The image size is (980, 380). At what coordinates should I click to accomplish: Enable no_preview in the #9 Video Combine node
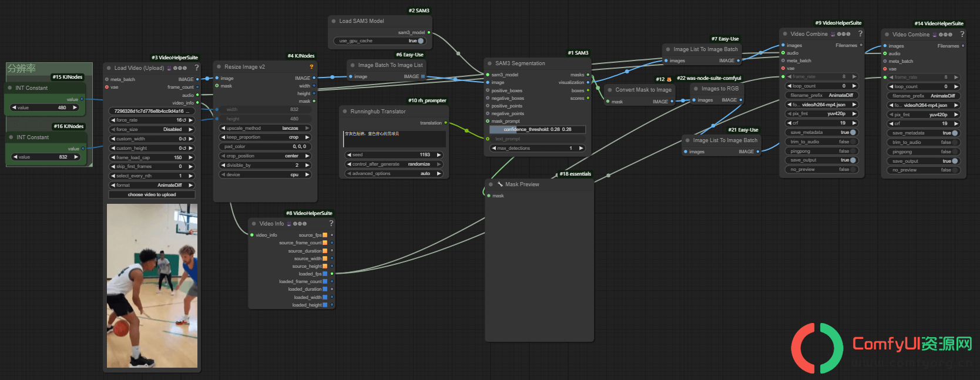point(823,170)
